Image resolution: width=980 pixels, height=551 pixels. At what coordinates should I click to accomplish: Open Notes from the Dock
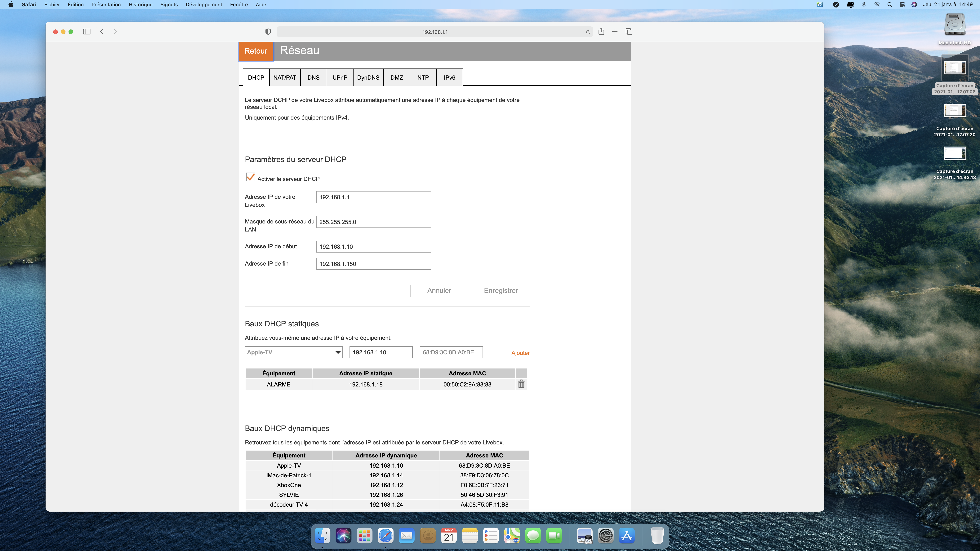(x=470, y=536)
